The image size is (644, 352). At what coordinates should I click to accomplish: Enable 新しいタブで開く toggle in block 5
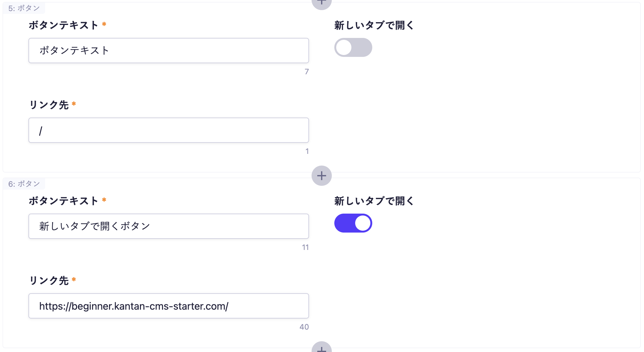pyautogui.click(x=353, y=48)
